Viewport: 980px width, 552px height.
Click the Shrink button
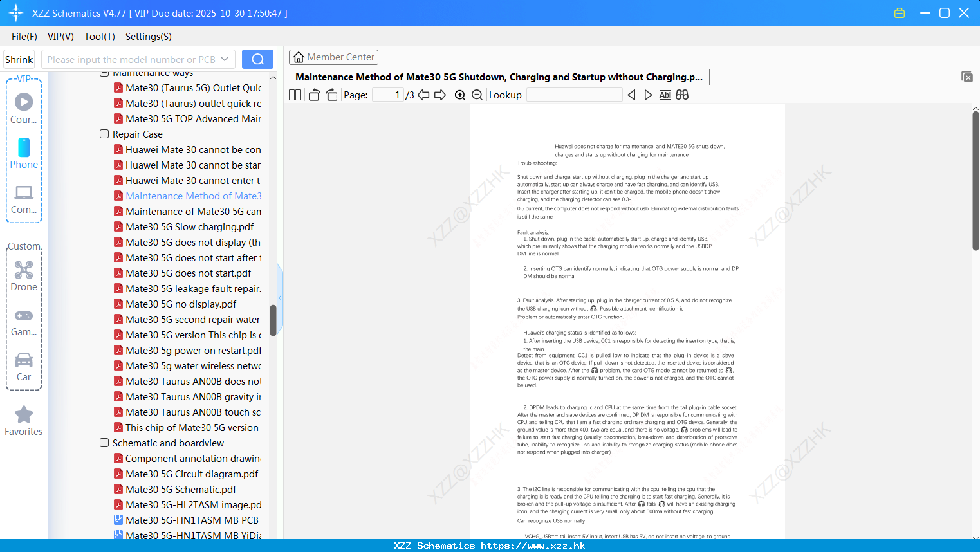pyautogui.click(x=19, y=59)
